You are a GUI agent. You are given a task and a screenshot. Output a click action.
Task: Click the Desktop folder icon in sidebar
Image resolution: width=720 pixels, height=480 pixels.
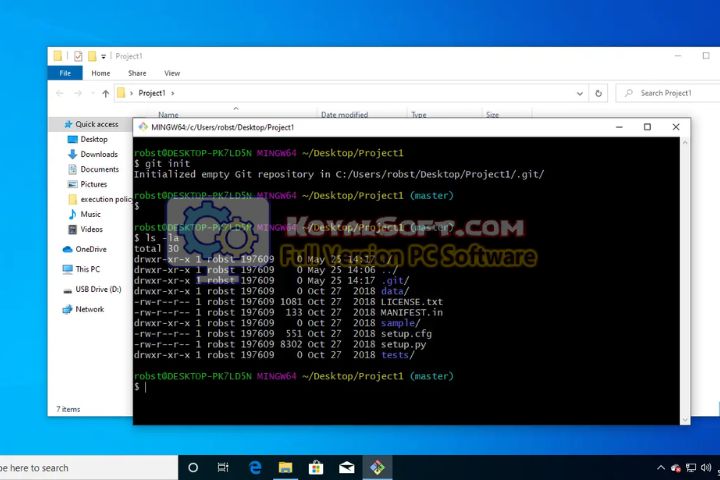72,139
